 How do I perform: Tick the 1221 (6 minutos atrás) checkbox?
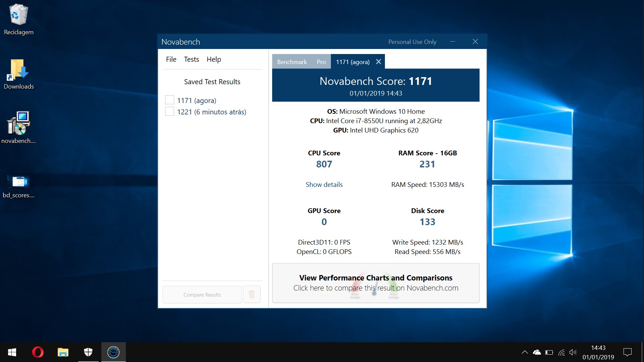(x=169, y=111)
